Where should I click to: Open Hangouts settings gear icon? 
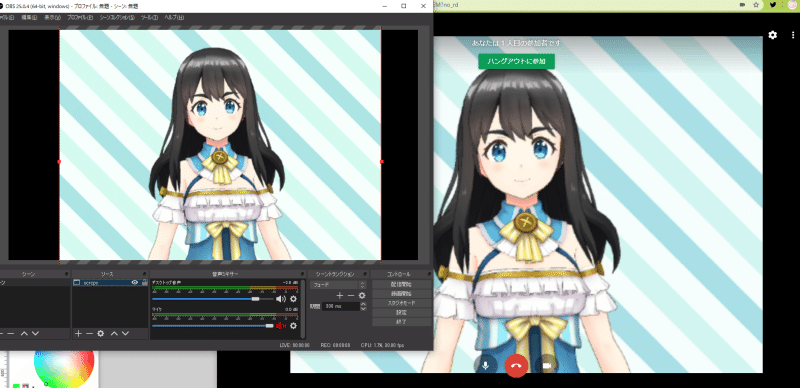(x=772, y=35)
